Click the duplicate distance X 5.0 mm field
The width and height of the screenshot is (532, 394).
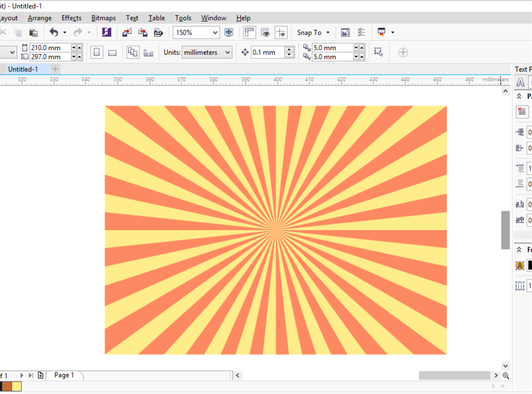[x=332, y=48]
